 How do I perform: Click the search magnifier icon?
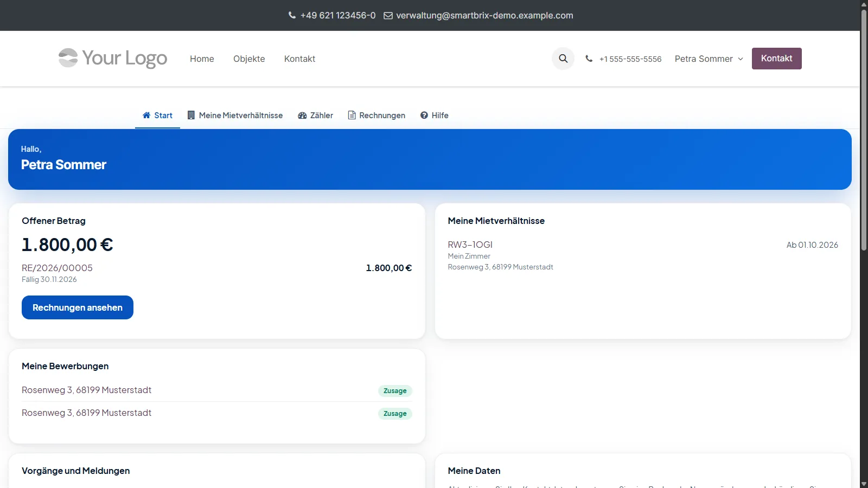pos(563,59)
